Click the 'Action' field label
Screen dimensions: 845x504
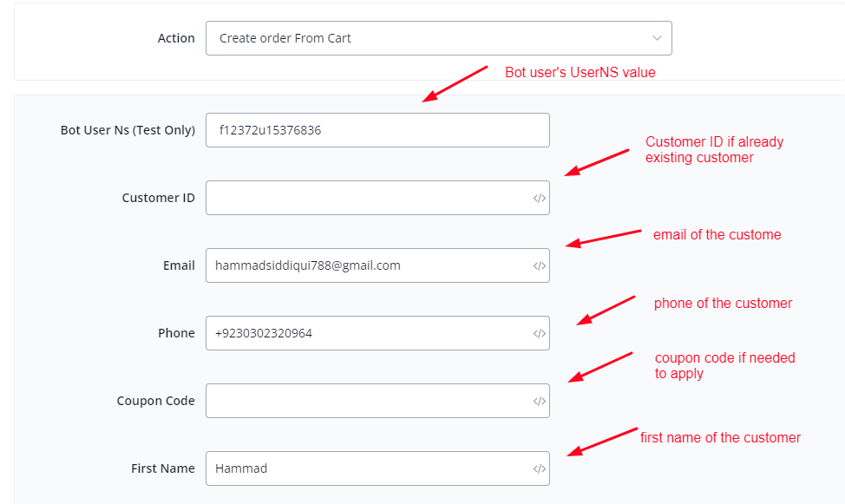coord(176,38)
